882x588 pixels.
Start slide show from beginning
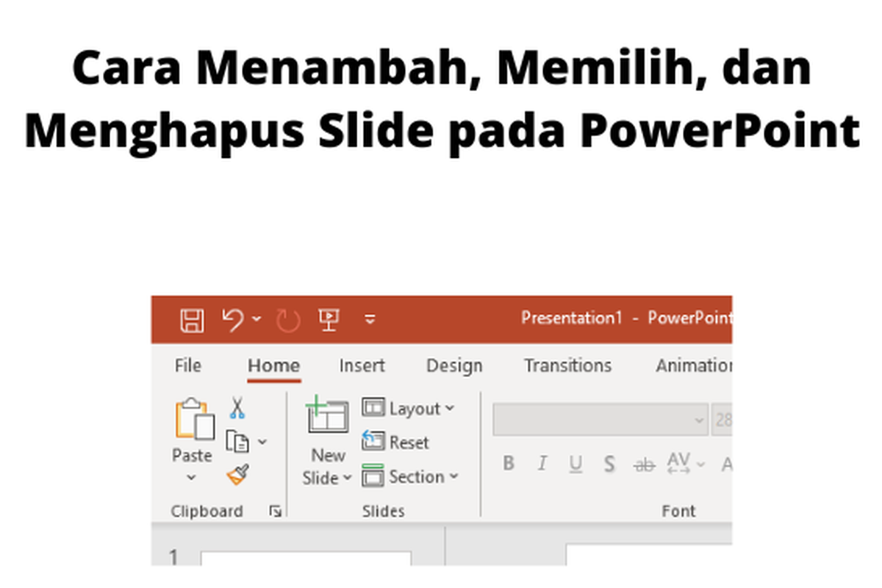(328, 319)
